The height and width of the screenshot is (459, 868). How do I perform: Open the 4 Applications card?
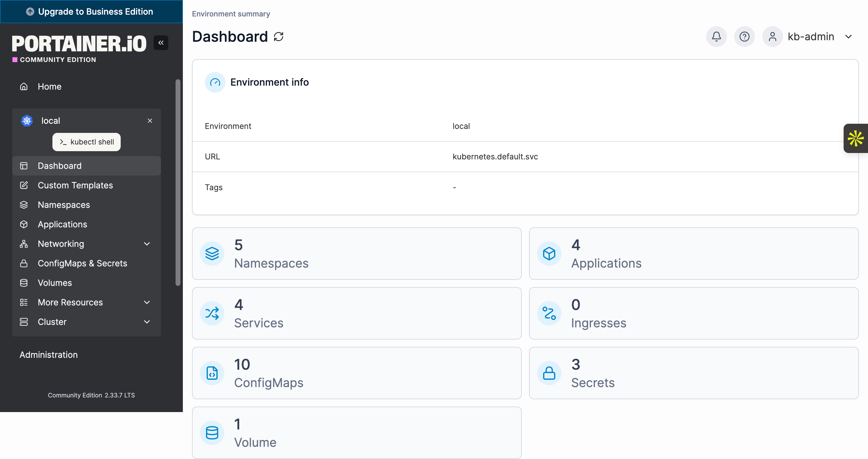pyautogui.click(x=694, y=254)
